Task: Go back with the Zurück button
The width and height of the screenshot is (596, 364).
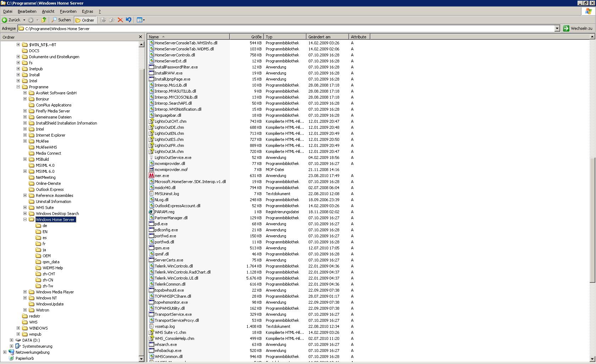Action: tap(11, 20)
